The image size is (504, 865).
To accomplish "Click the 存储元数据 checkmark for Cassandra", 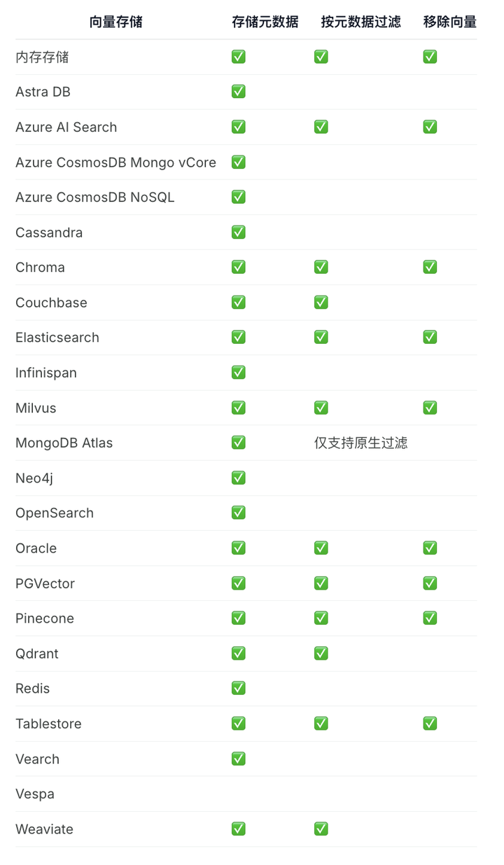I will tap(239, 232).
